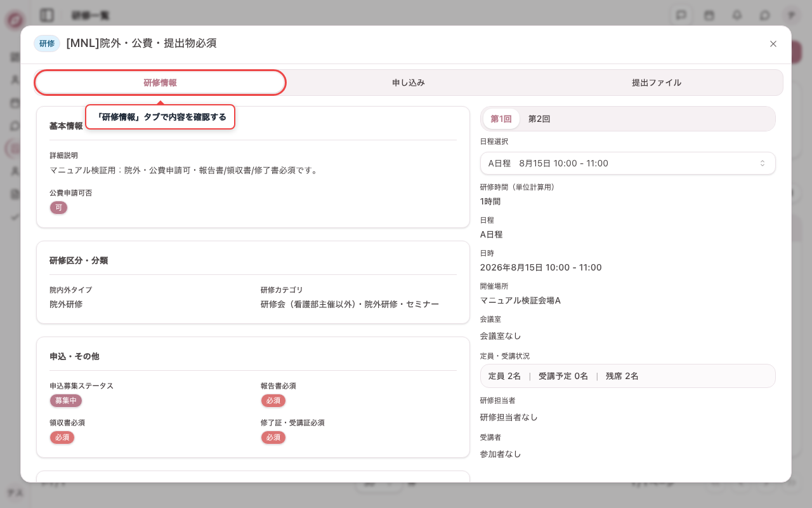Click the 研修担当者なし value

(509, 417)
